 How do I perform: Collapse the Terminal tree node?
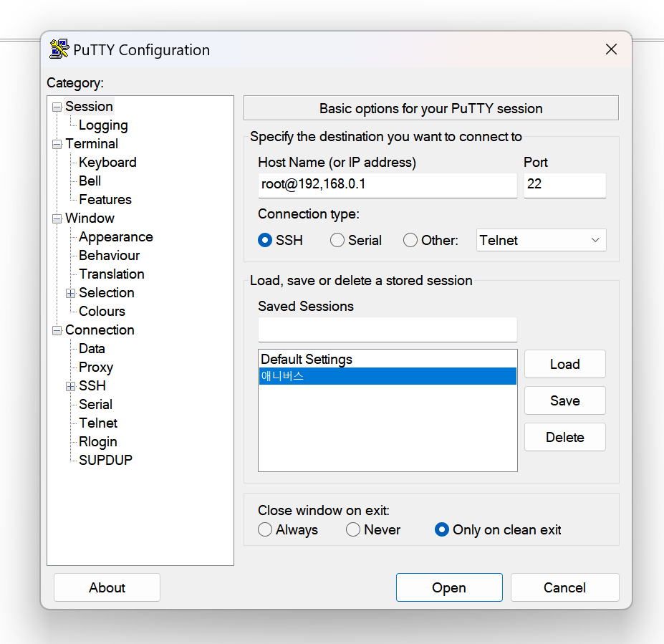click(57, 145)
